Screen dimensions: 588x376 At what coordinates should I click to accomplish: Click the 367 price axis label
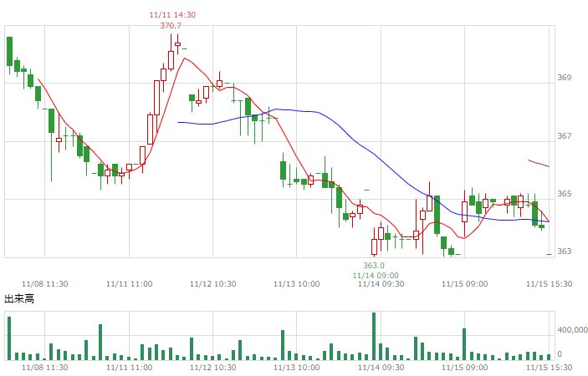[x=565, y=136]
